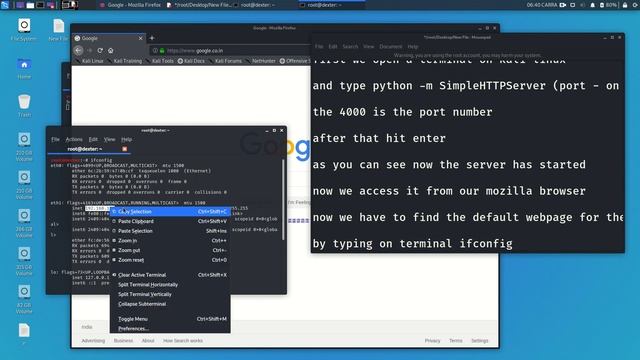Select Zoom out from the context menu
This screenshot has width=640, height=360.
pyautogui.click(x=170, y=250)
